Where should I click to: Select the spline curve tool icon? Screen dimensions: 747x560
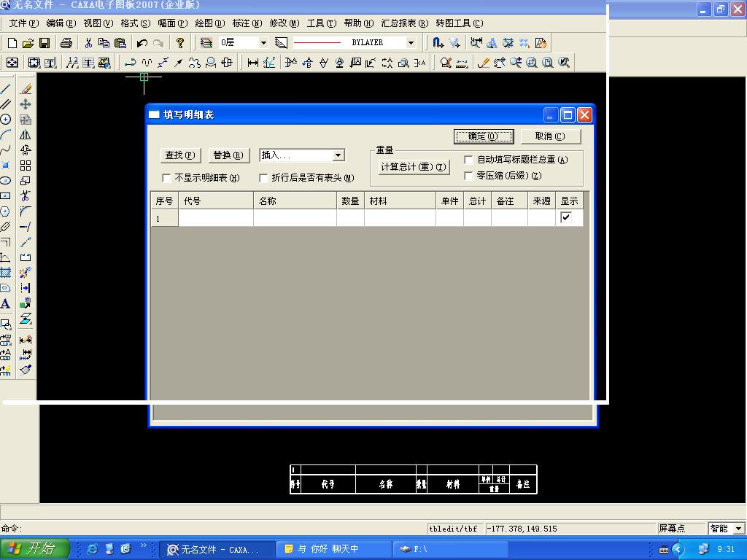[6, 150]
